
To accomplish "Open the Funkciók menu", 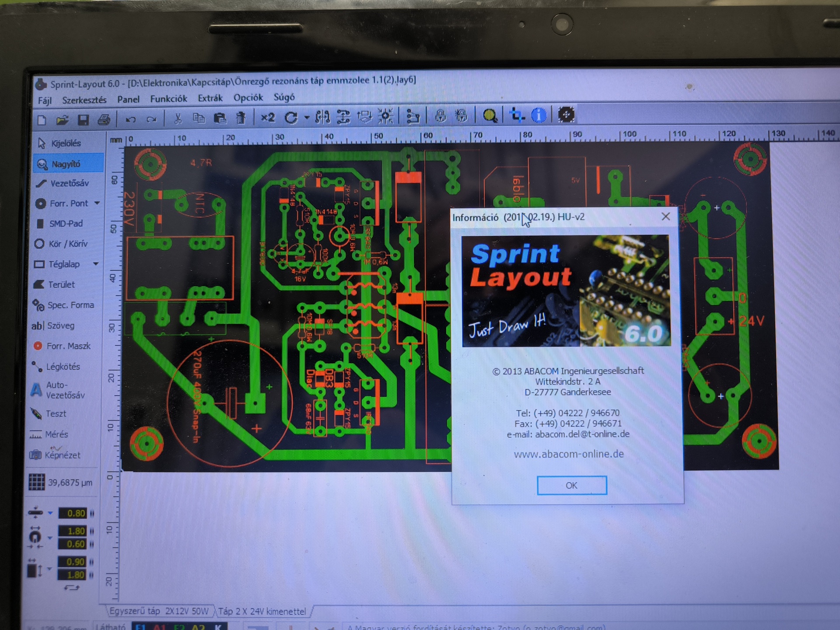I will click(168, 99).
